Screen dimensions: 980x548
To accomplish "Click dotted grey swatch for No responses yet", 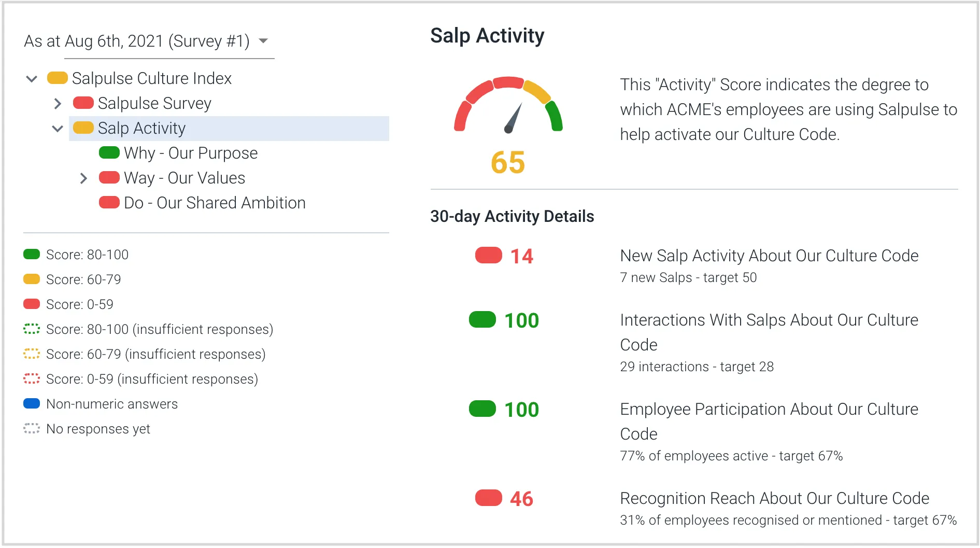I will pos(32,428).
